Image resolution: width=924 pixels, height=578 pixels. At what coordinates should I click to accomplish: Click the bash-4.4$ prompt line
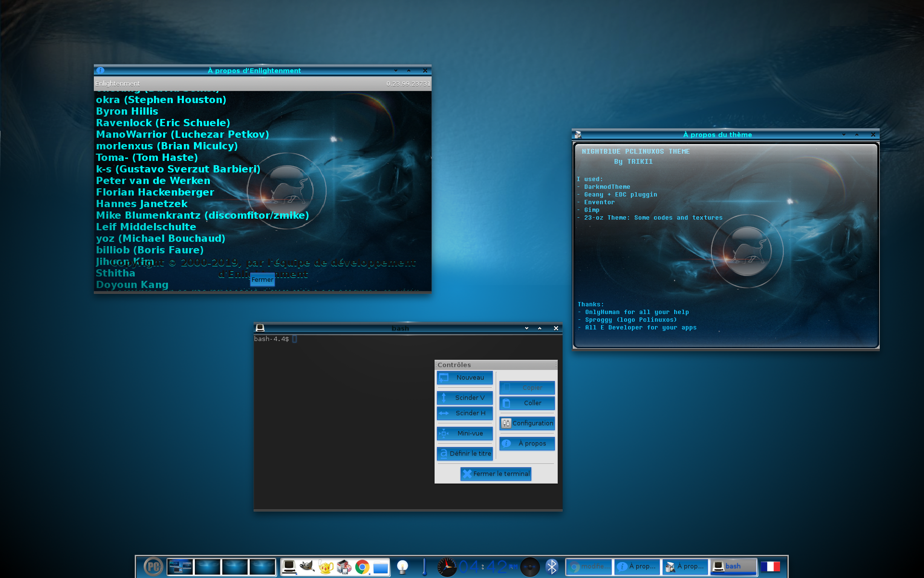pos(271,339)
